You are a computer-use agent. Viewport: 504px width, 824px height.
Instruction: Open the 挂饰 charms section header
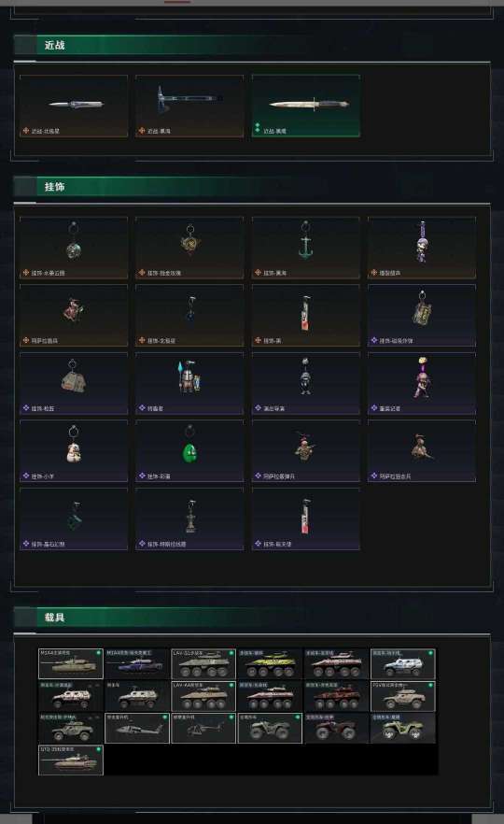pyautogui.click(x=54, y=187)
